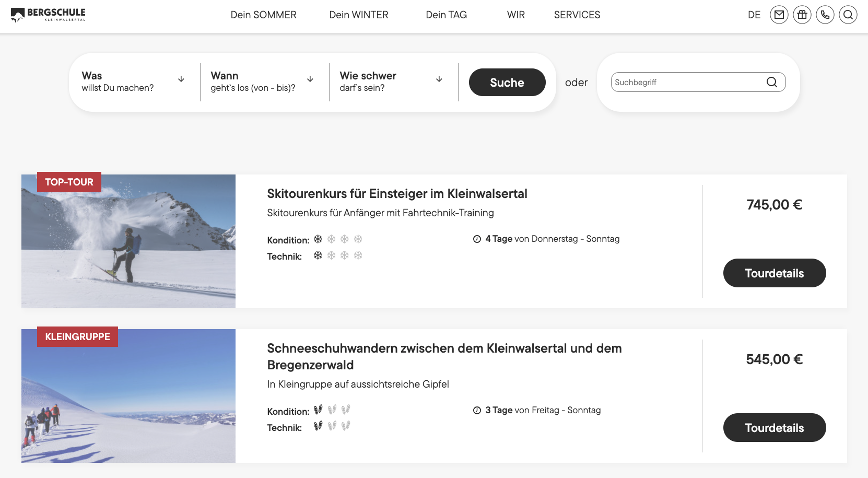Click the phone call icon
Screen dimensions: 868x478
[825, 15]
